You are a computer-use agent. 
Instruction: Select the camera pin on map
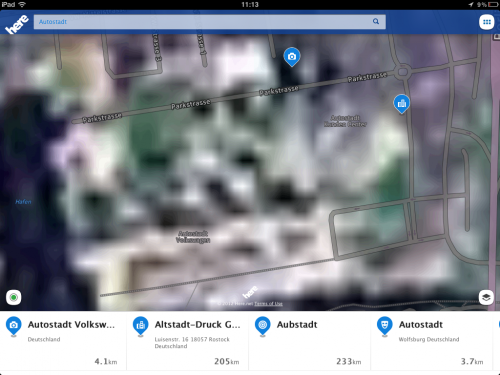pos(292,57)
